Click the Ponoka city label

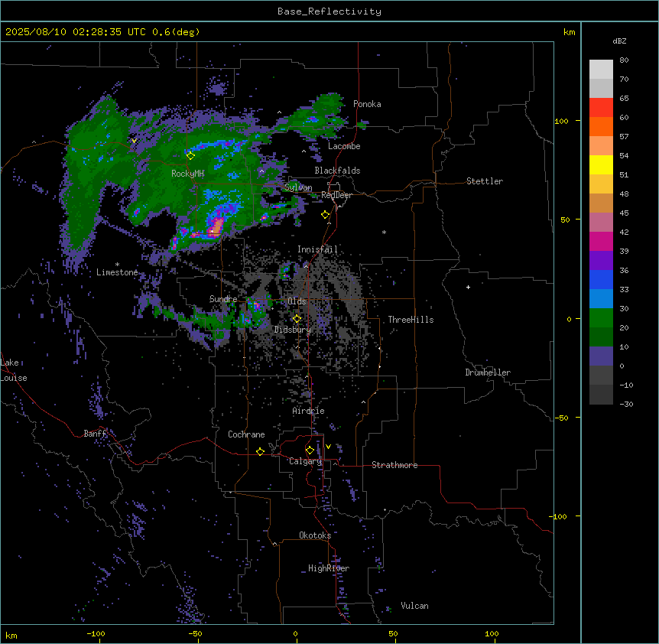[367, 104]
